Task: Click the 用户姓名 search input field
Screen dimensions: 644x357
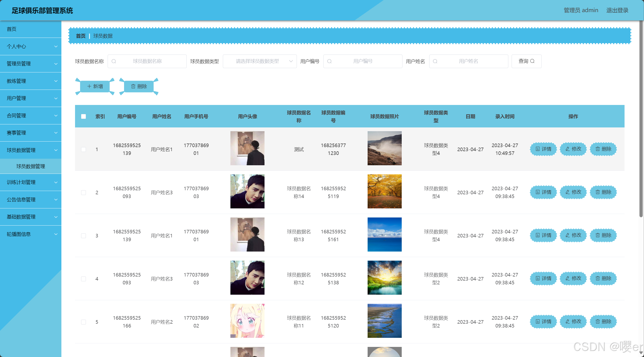Action: pyautogui.click(x=468, y=61)
